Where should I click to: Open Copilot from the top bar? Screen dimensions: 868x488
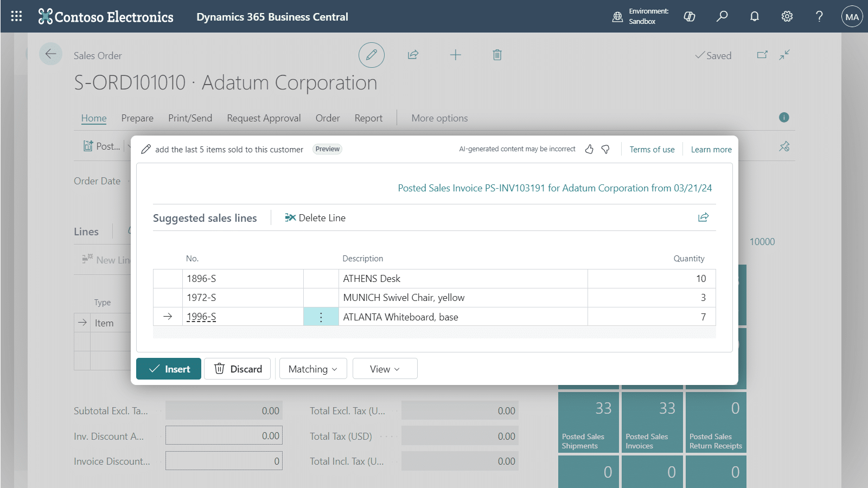coord(690,16)
